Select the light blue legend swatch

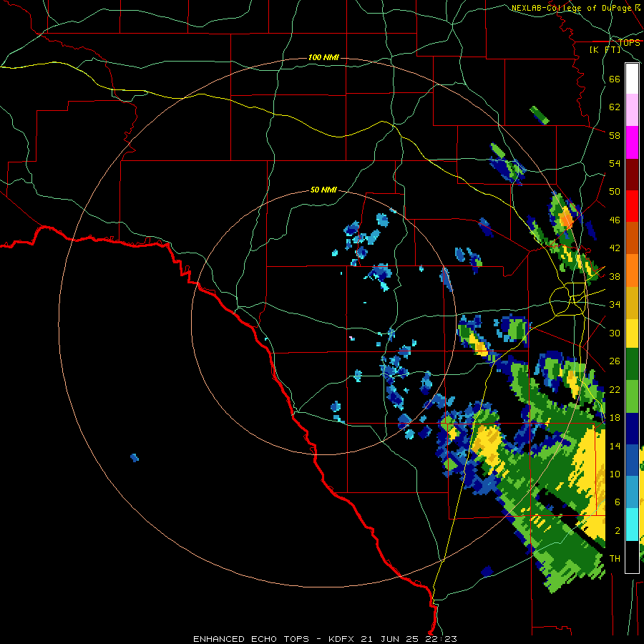coord(632,492)
